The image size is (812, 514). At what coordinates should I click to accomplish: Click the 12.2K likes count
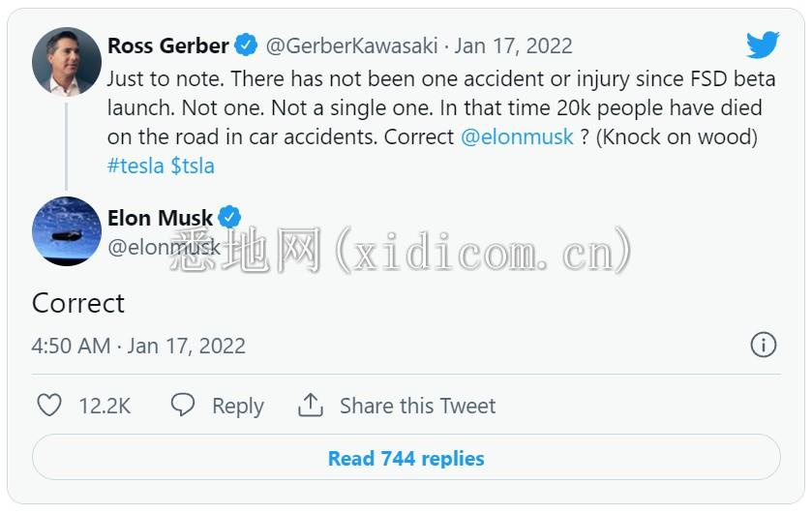pos(105,406)
